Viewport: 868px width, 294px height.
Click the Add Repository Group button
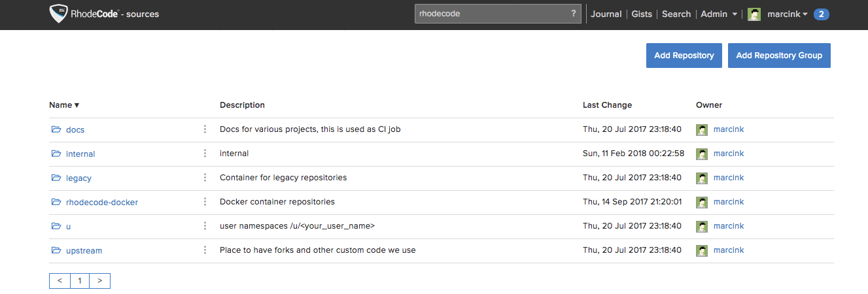tap(779, 56)
